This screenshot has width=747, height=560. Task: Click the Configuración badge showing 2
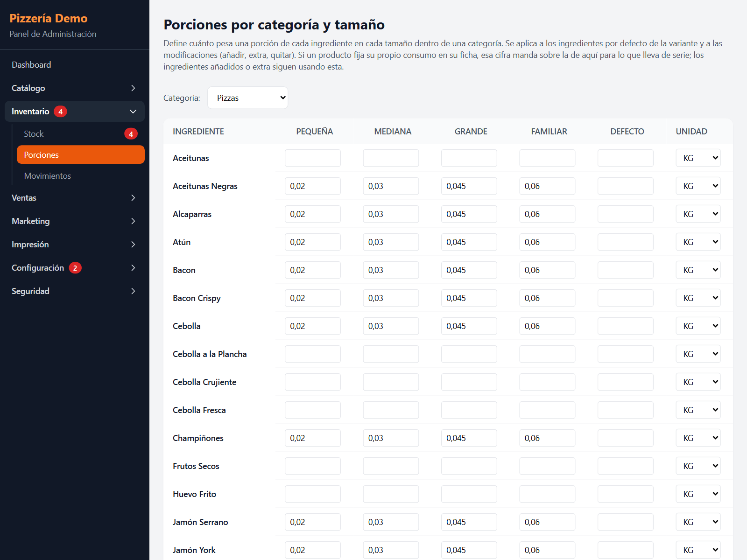tap(75, 268)
